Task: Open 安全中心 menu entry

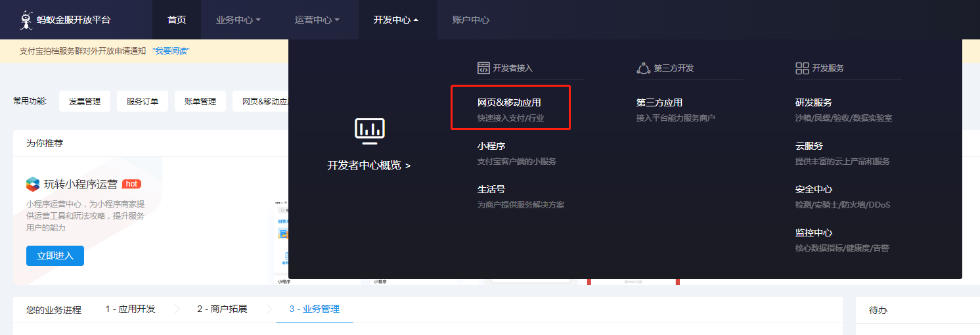Action: point(814,189)
